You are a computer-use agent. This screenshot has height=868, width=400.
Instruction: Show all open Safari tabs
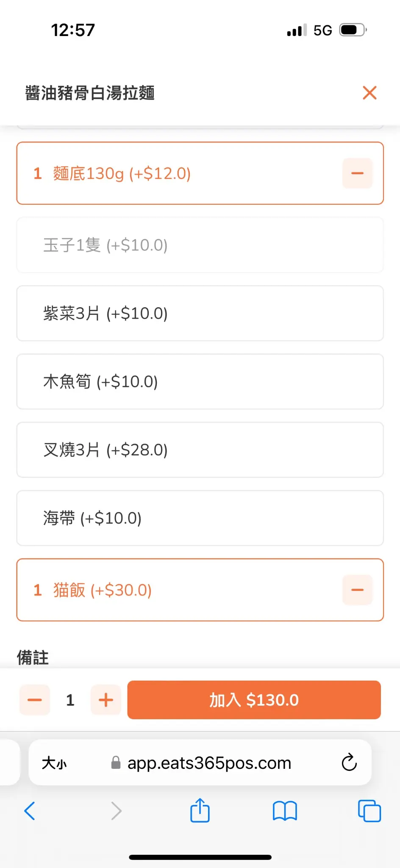tap(369, 811)
